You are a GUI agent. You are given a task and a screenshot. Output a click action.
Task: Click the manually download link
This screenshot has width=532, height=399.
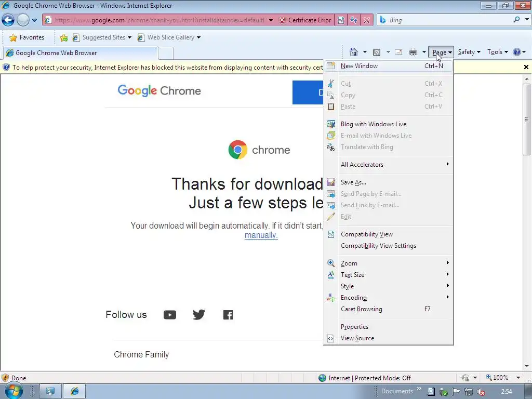tap(261, 235)
